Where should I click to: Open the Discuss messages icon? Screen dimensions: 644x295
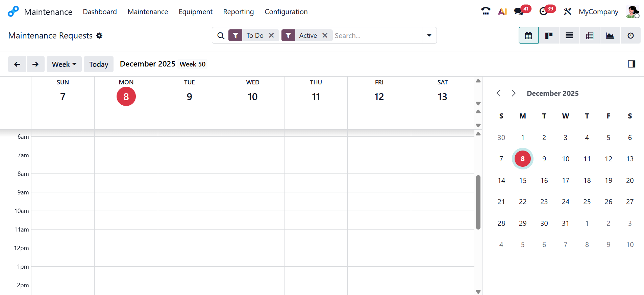click(518, 11)
